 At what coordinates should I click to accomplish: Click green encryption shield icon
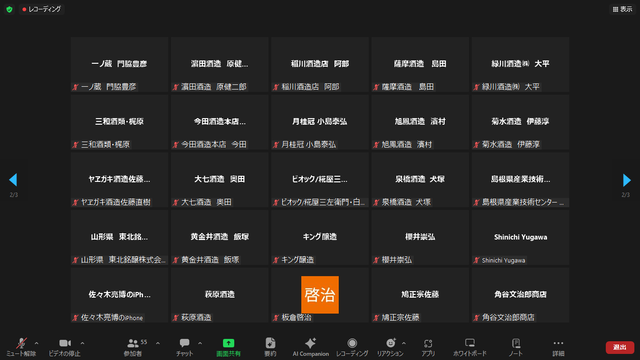[x=9, y=9]
